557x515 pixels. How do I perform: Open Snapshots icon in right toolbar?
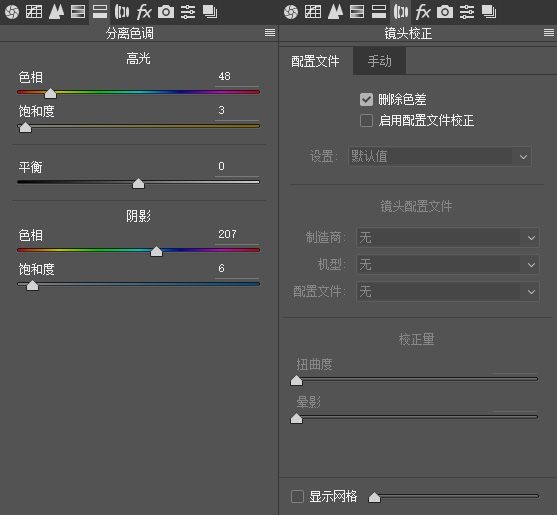(489, 12)
